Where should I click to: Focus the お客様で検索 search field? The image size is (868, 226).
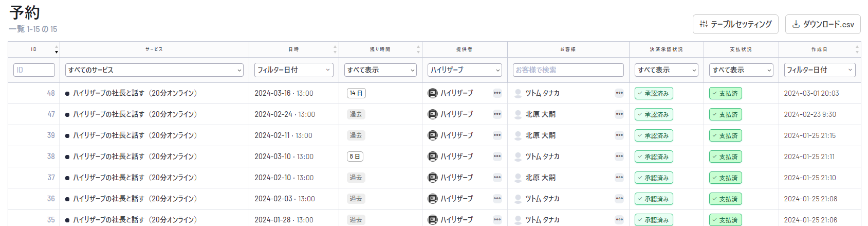click(568, 70)
